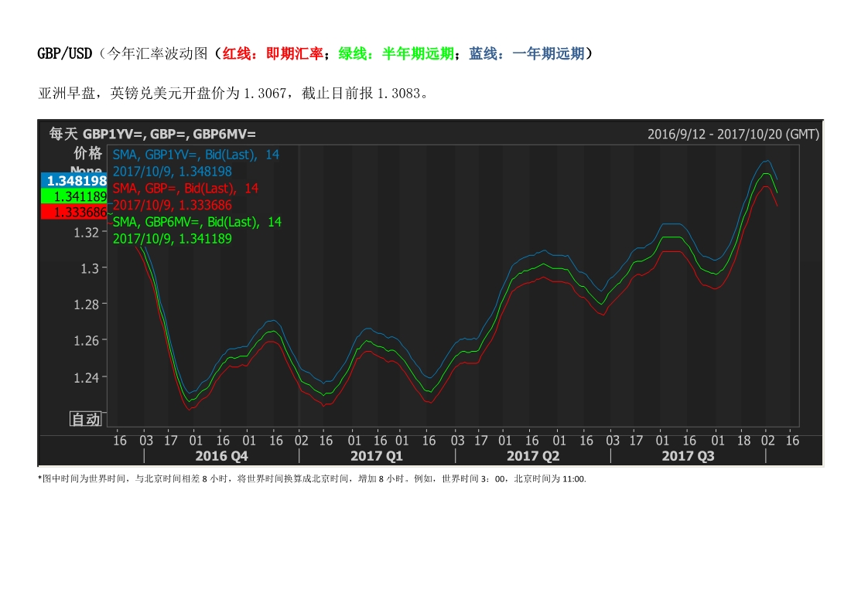Click the '2016 Q4' quarter label
This screenshot has height=613, width=868.
pos(221,456)
